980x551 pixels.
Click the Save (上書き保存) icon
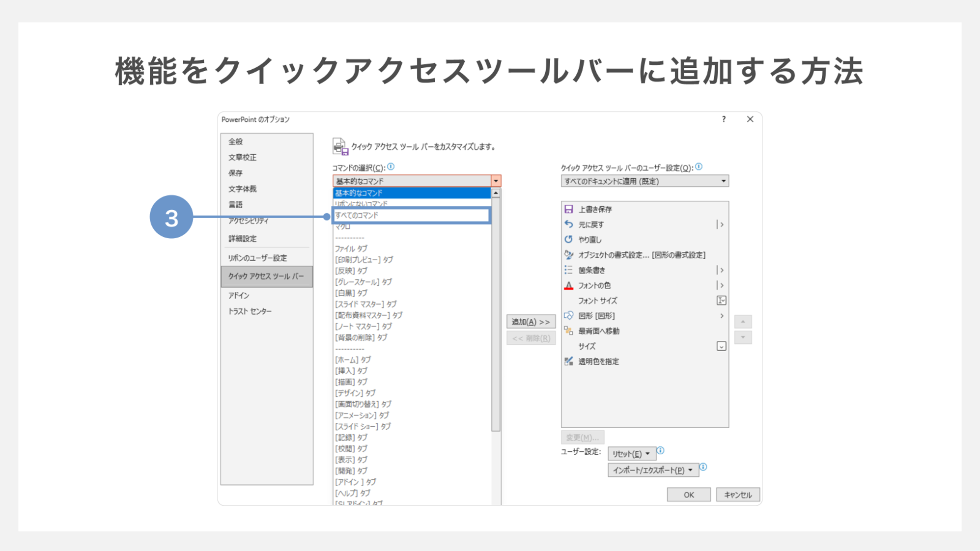tap(568, 209)
